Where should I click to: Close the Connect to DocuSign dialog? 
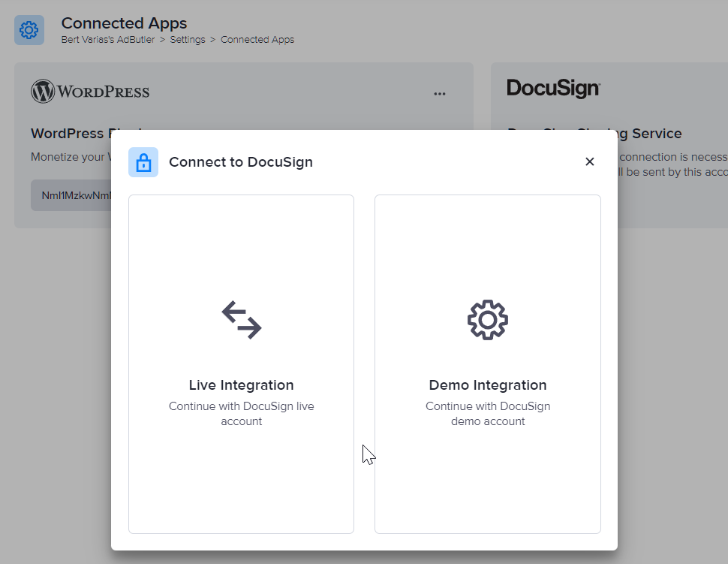click(x=590, y=161)
